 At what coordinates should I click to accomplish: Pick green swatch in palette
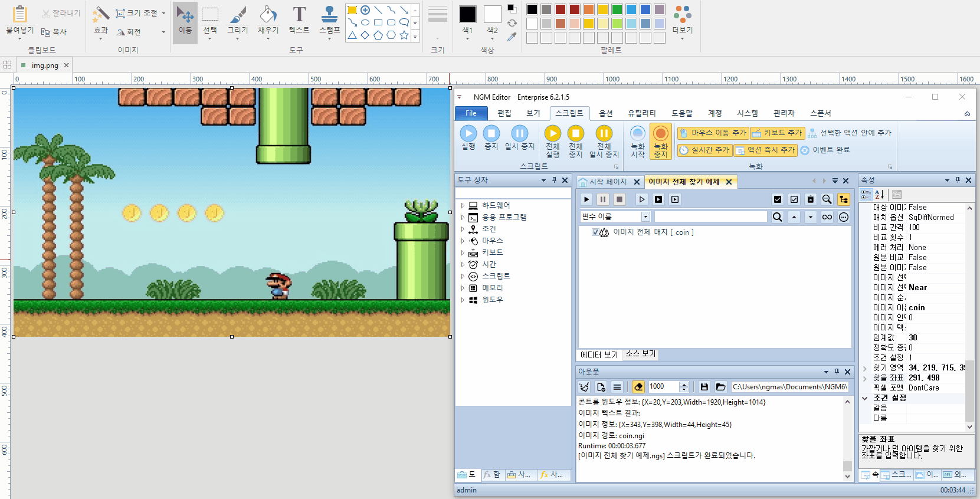click(x=617, y=9)
